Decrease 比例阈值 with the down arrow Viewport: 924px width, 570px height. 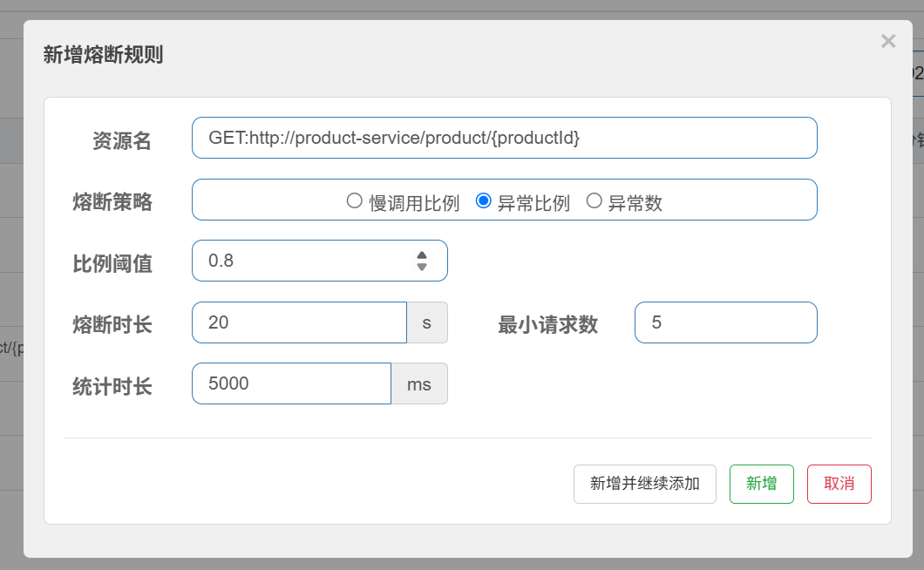(x=422, y=267)
